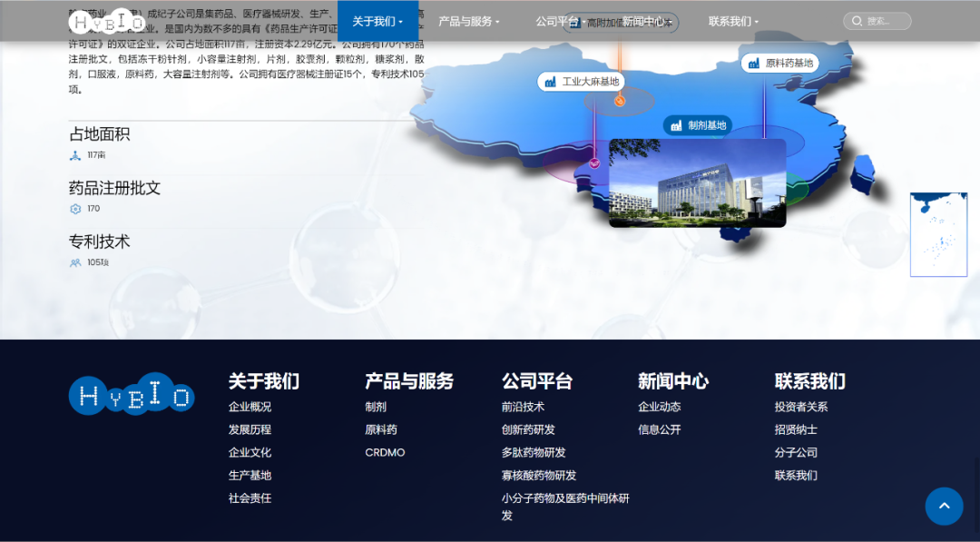This screenshot has width=980, height=542.
Task: Click the purple map marker pin
Action: point(594,163)
